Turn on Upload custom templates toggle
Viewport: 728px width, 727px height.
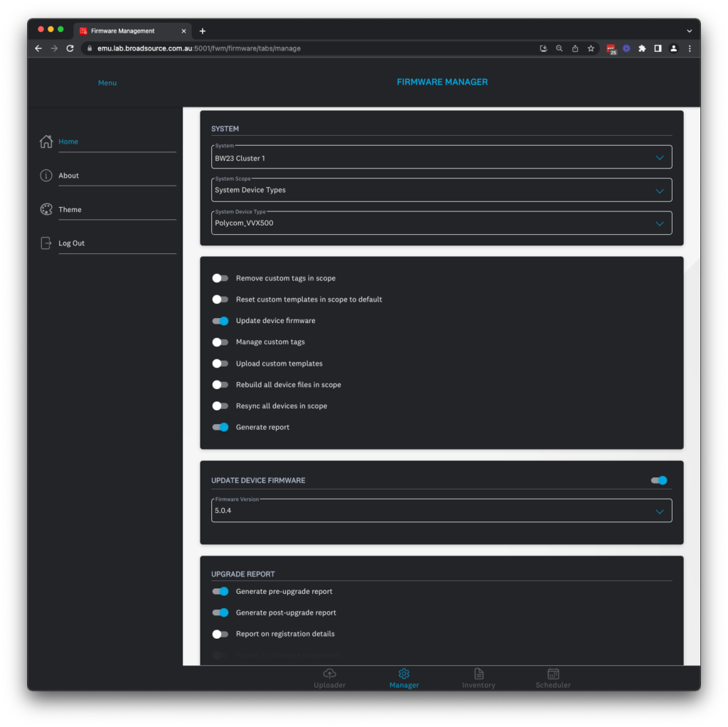pyautogui.click(x=220, y=363)
